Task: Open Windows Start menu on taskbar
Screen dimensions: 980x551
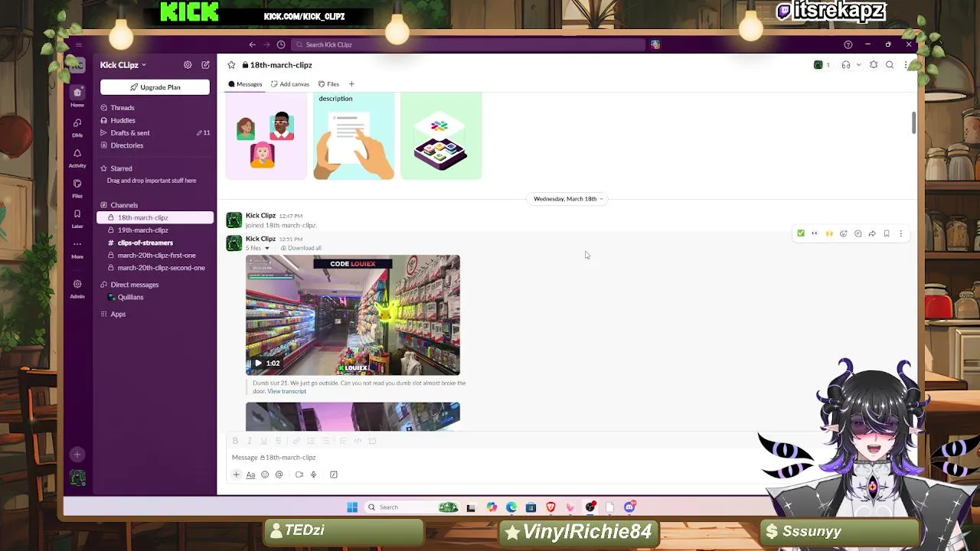Action: tap(352, 507)
